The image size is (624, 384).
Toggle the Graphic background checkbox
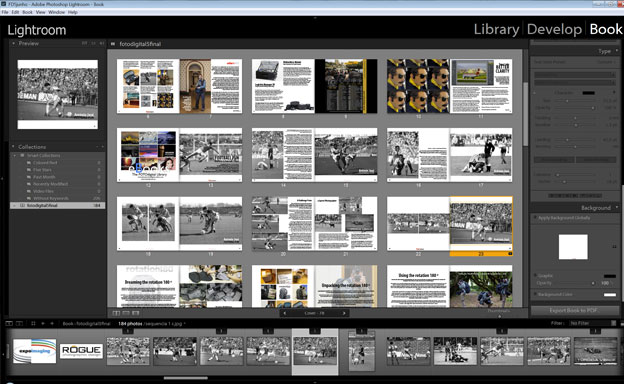point(536,275)
